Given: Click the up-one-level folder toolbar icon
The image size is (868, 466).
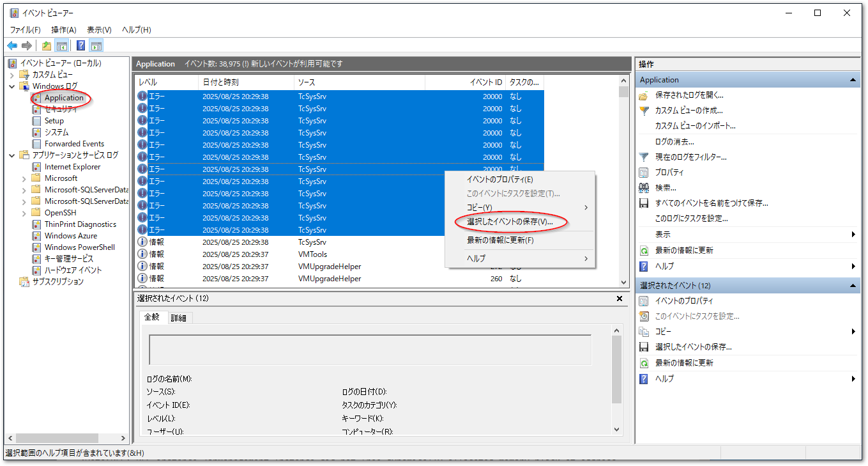Looking at the screenshot, I should (47, 45).
